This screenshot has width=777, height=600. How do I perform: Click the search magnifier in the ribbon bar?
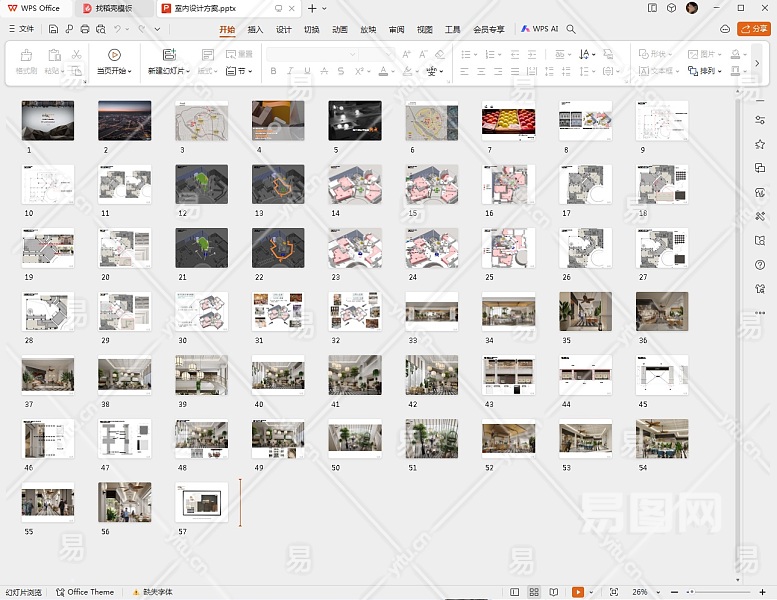click(572, 29)
